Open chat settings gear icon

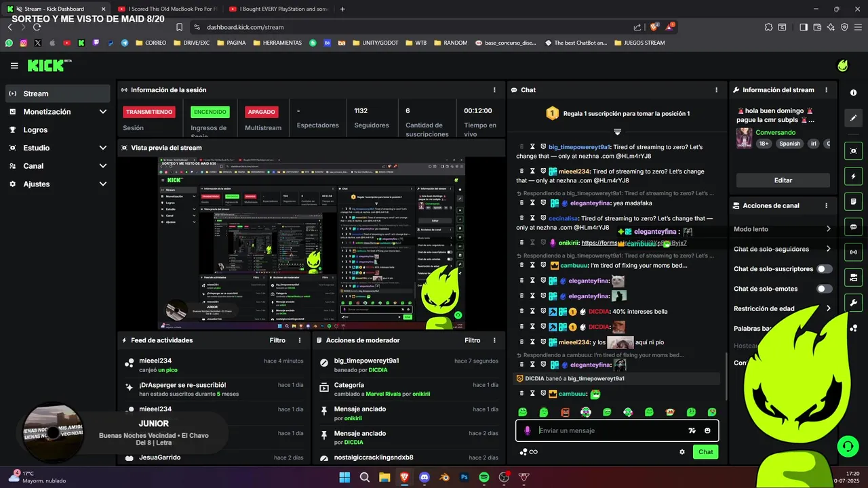(x=682, y=452)
